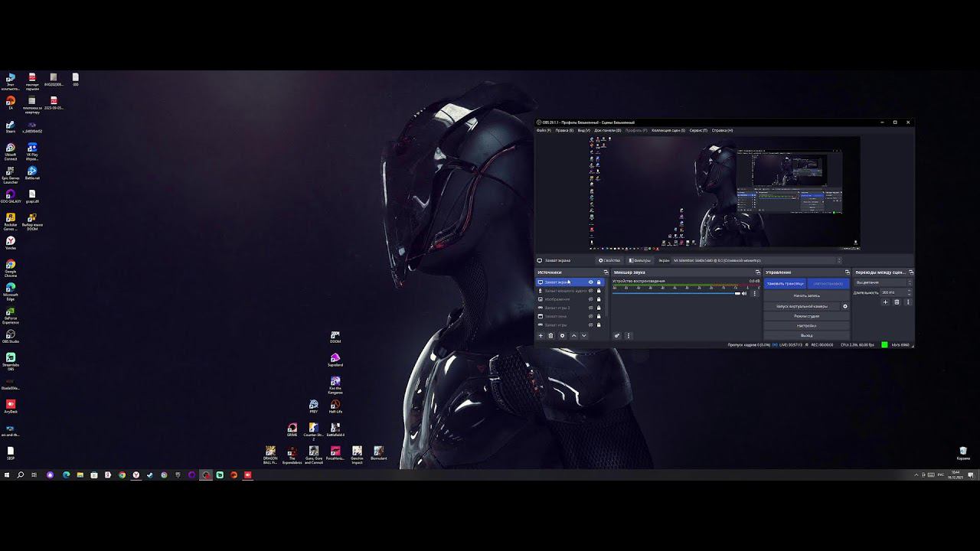Click the Start Recording button

click(807, 295)
